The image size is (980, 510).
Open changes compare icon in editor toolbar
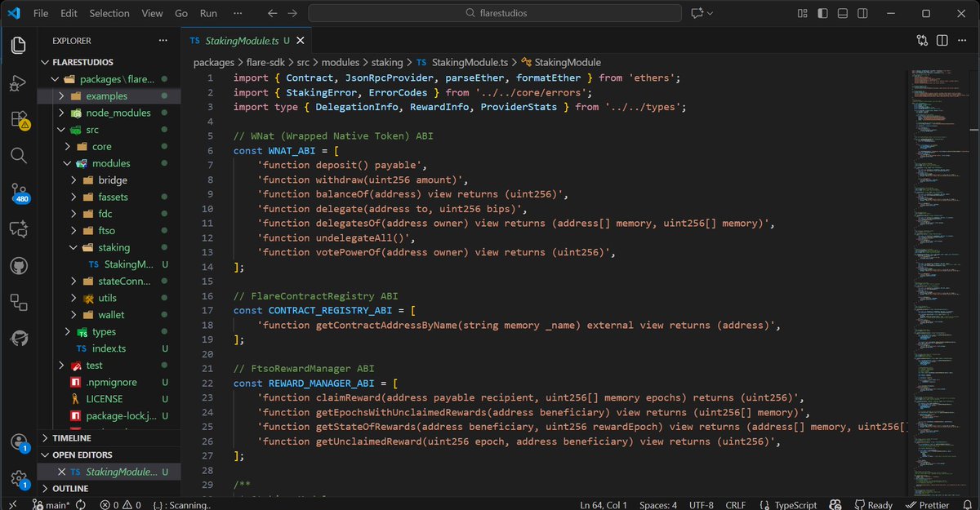click(x=922, y=40)
